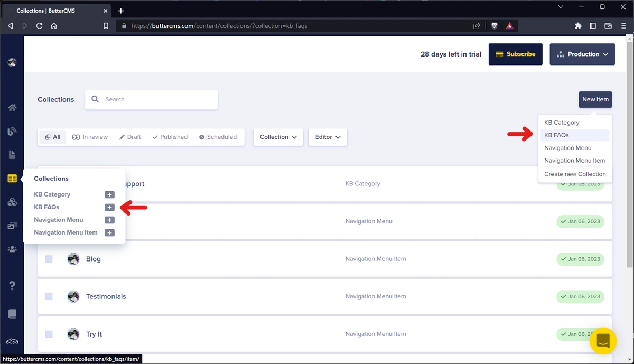Add a new Navigation Menu via plus icon
This screenshot has width=634, height=364.
tap(109, 220)
